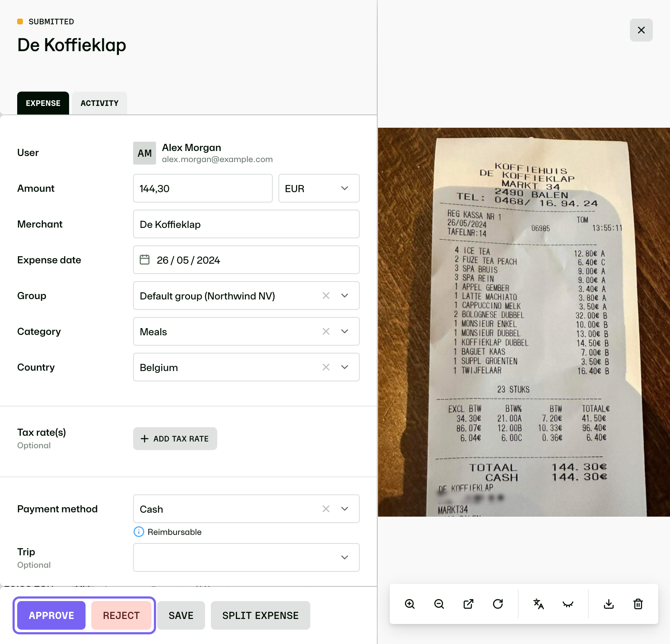Zoom in on the receipt image
Screen dimensions: 670x644
point(410,604)
